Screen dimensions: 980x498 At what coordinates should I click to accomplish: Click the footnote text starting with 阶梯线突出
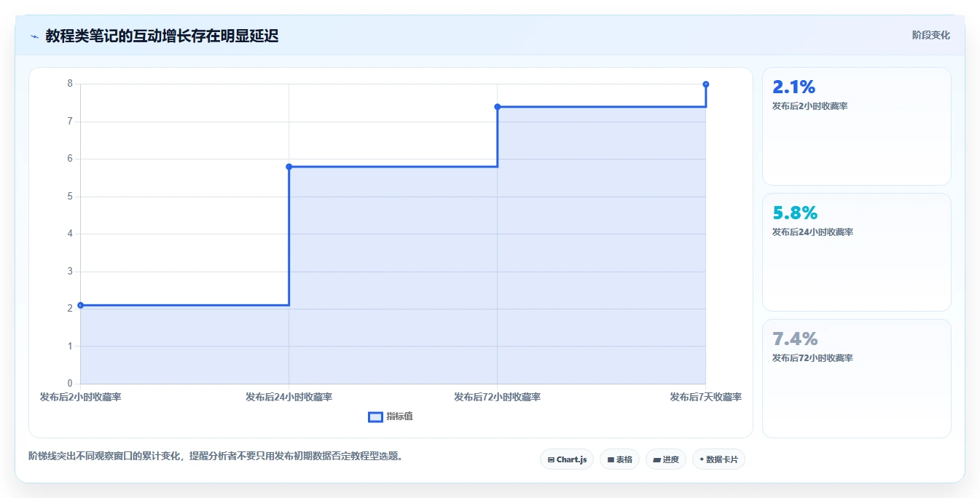coord(216,456)
